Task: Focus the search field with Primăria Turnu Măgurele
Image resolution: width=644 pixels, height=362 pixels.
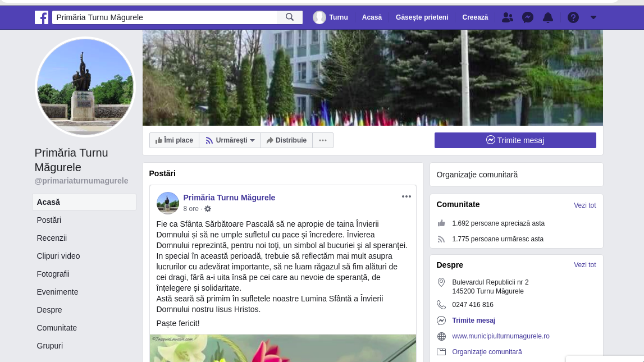Action: pos(165,17)
